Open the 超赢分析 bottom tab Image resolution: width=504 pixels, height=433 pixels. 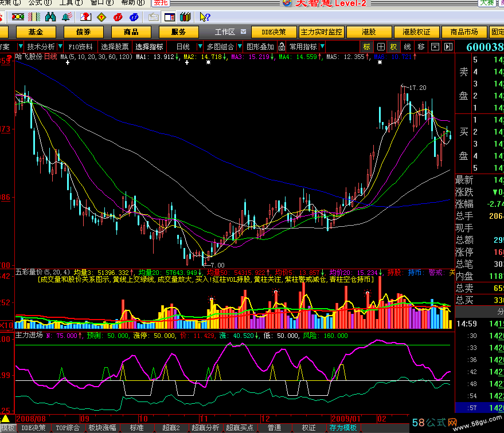coord(205,428)
